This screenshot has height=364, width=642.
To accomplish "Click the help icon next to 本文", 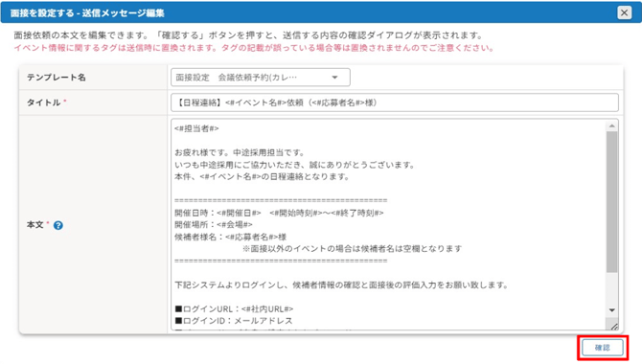I will 58,225.
